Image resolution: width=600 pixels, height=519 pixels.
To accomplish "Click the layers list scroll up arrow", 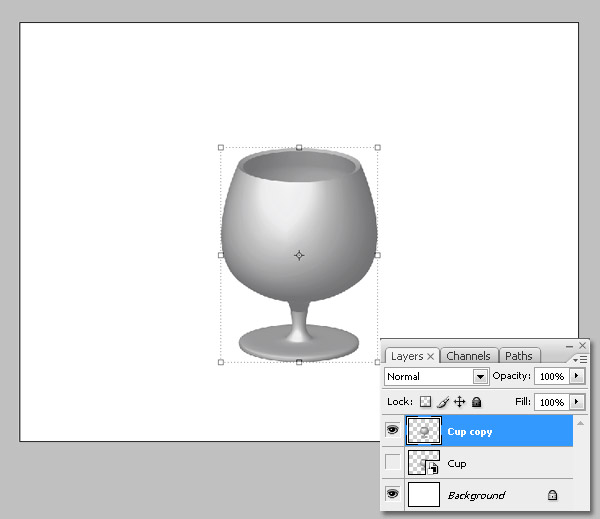I will tap(580, 423).
